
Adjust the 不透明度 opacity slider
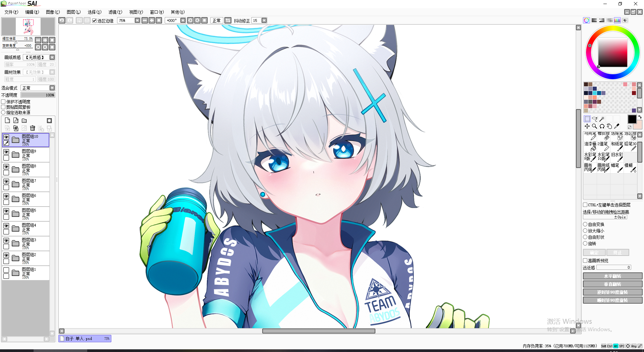click(x=38, y=95)
